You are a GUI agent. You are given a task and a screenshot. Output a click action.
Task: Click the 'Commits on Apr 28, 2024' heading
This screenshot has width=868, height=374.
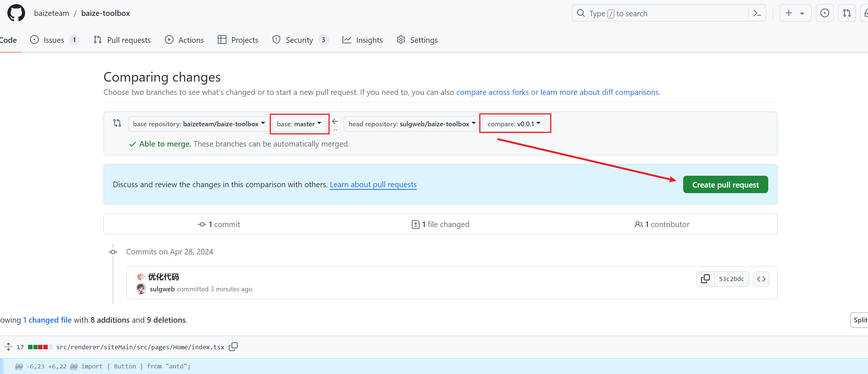tap(170, 252)
